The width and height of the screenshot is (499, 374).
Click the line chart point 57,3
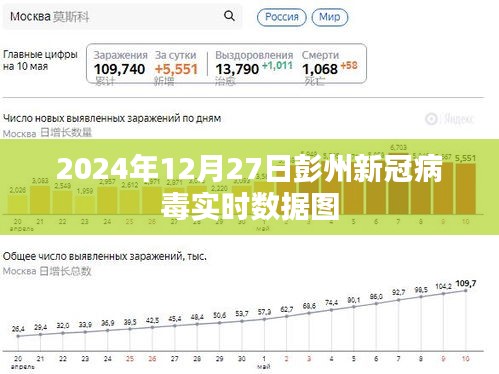click(264, 319)
